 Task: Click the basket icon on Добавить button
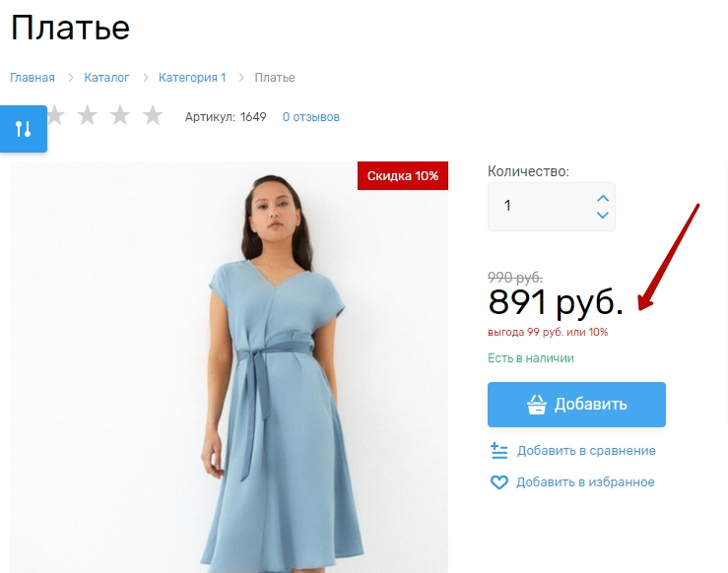537,405
